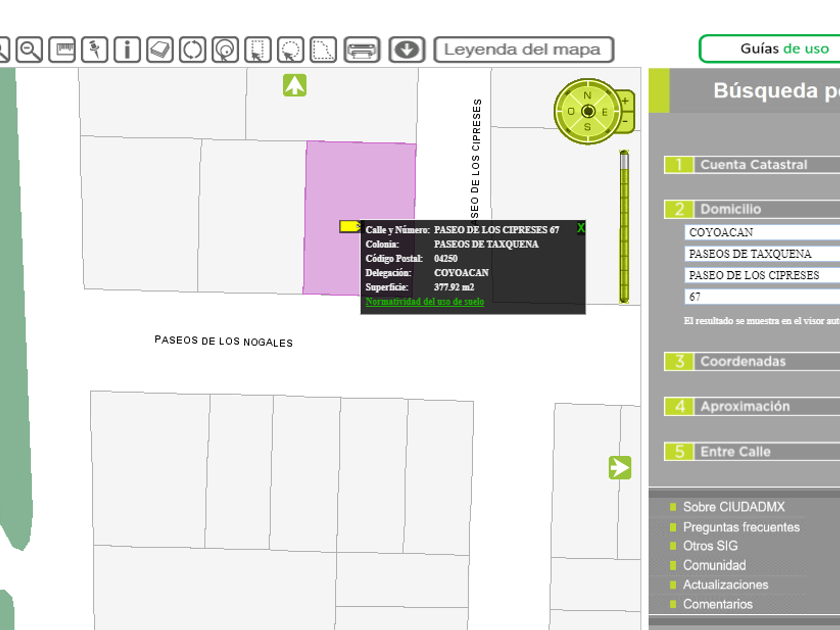Click the refresh map icon

pyautogui.click(x=192, y=49)
